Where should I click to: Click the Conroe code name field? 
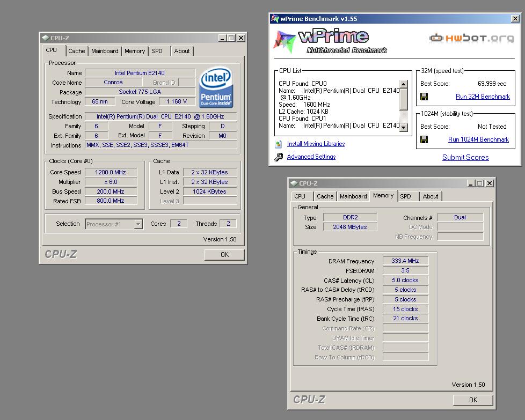pyautogui.click(x=113, y=82)
